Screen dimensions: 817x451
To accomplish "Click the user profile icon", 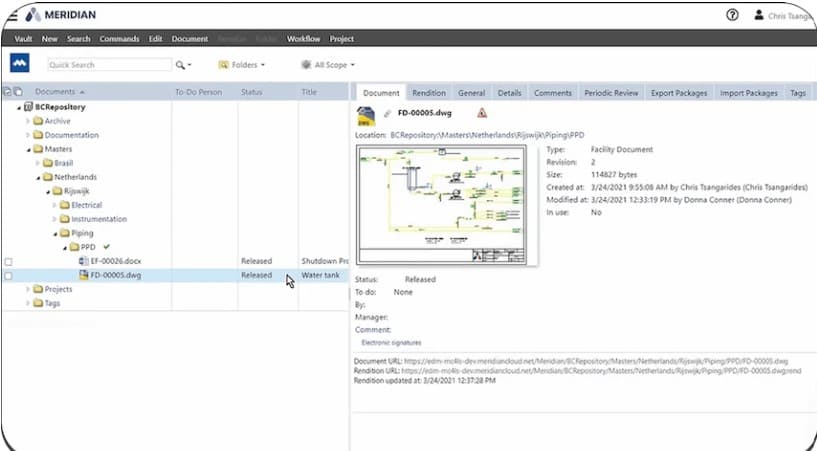I will [759, 15].
